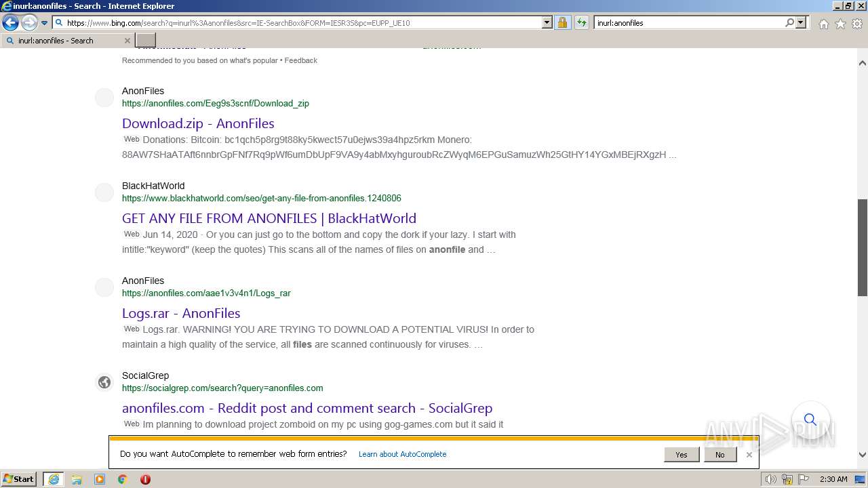Close the 'inurl:anonfiles - Search' tab
Screen dimensions: 868x488
[x=127, y=41]
